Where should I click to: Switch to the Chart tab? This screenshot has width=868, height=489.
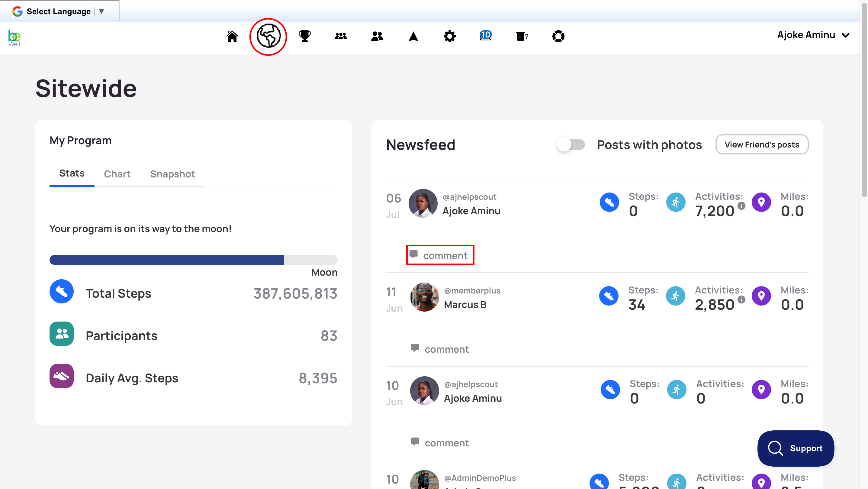117,174
